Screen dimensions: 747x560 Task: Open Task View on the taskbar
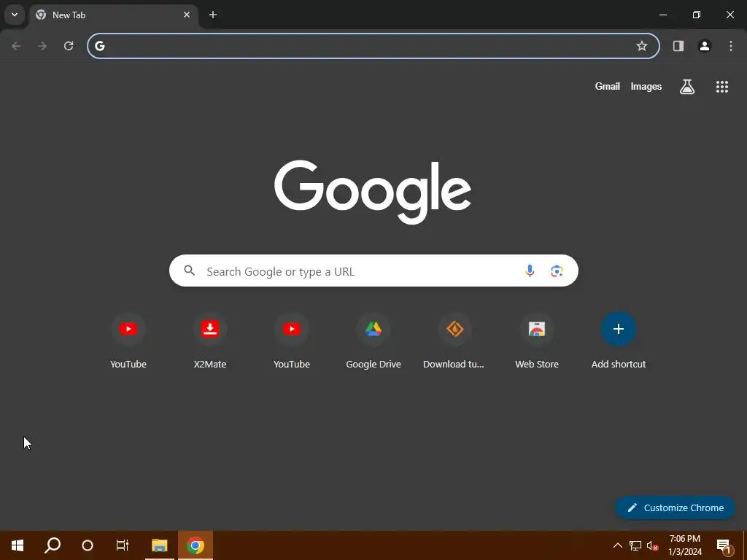coord(123,545)
